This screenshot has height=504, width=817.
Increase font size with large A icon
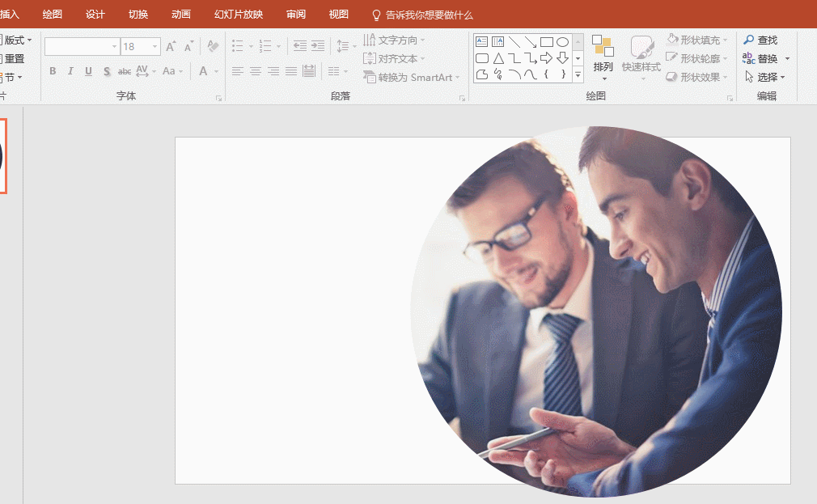tap(171, 46)
